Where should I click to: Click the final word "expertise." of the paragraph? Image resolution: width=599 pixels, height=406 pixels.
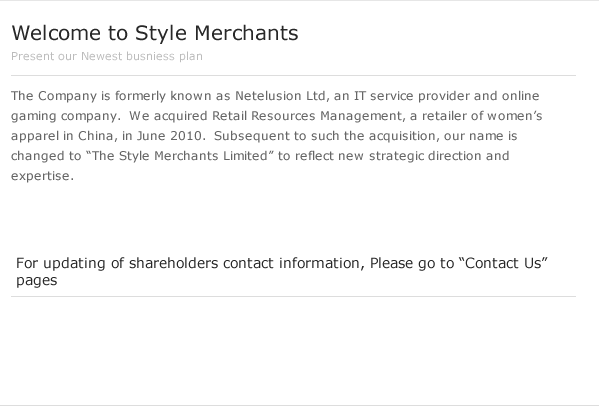pyautogui.click(x=42, y=176)
